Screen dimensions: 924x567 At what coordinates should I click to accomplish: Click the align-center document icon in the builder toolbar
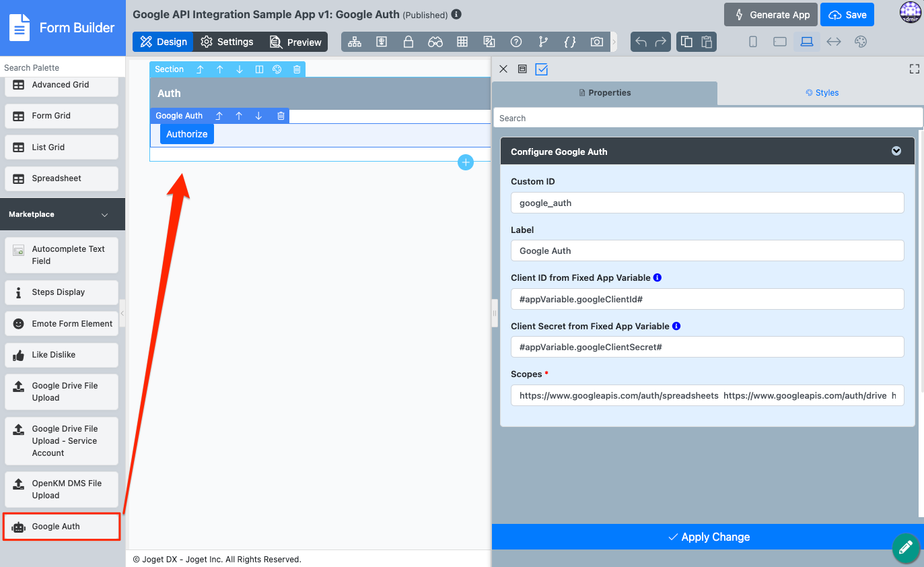tap(382, 42)
